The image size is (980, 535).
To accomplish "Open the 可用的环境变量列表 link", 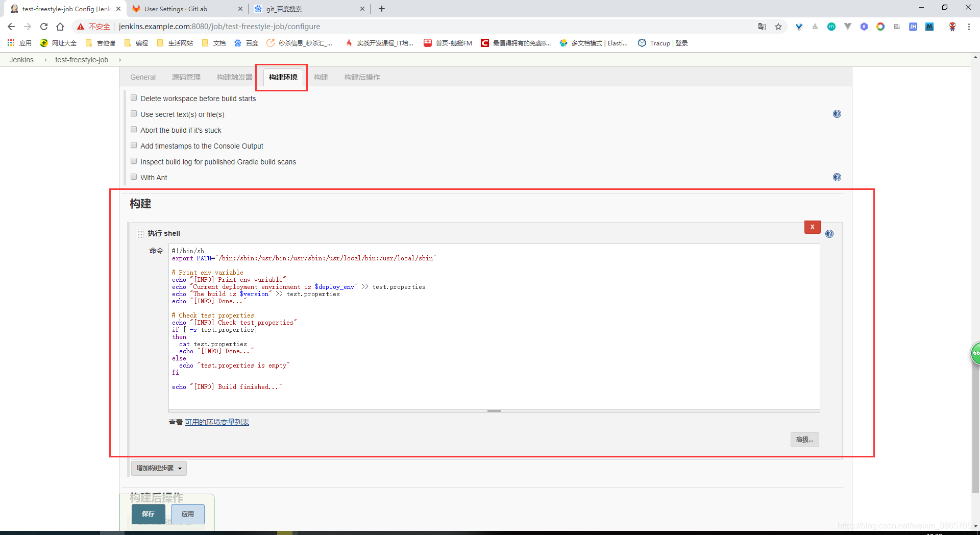I will click(217, 422).
